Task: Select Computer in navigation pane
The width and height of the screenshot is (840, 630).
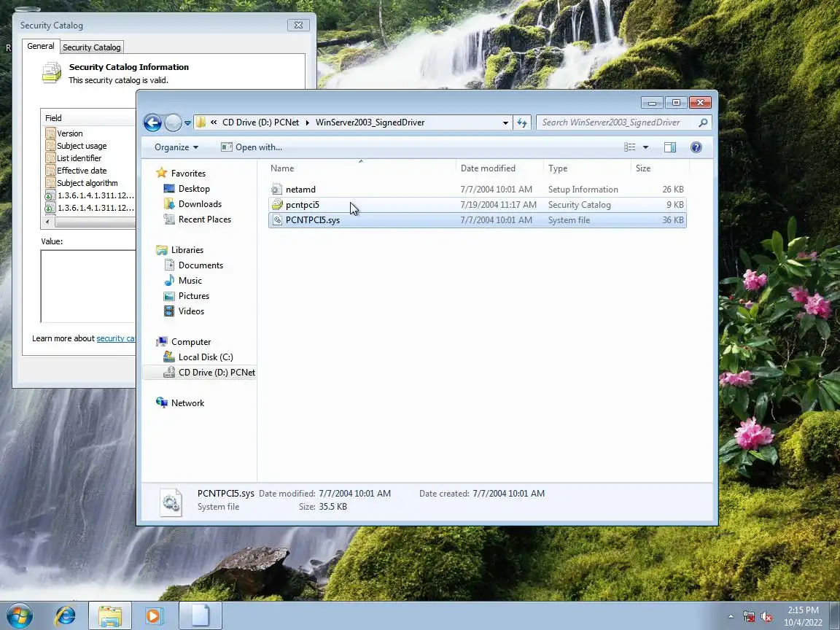Action: click(x=191, y=342)
